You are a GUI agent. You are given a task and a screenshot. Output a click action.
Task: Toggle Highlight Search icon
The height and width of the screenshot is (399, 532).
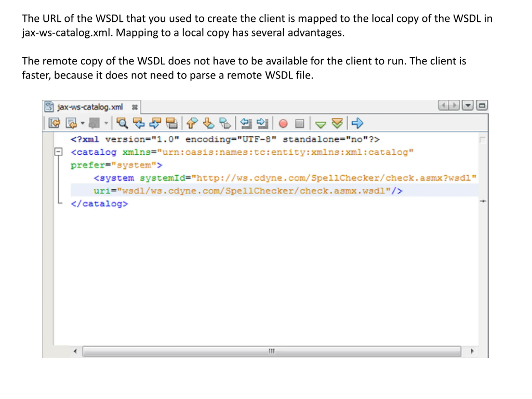[171, 123]
